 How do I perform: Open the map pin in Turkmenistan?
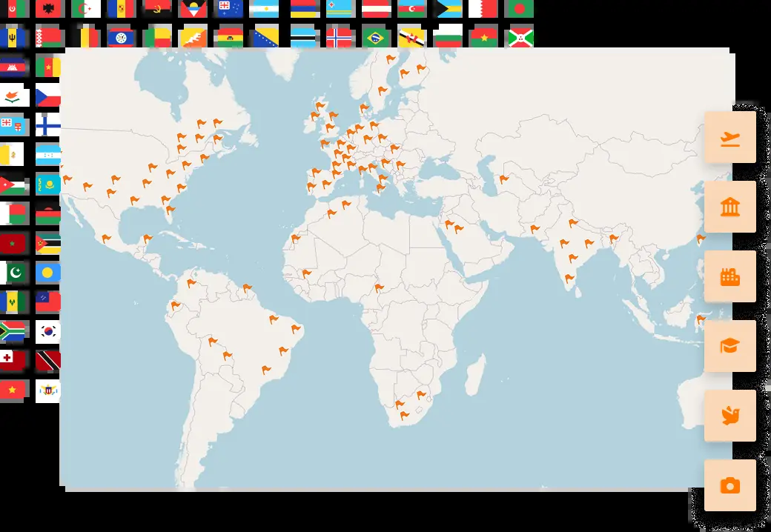click(x=503, y=179)
